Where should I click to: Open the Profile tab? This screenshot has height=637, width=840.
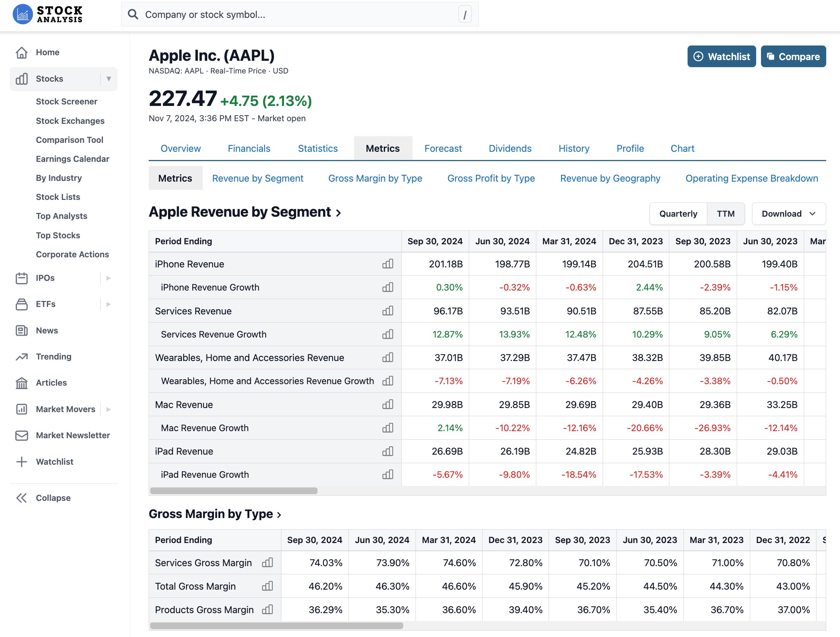click(x=630, y=148)
